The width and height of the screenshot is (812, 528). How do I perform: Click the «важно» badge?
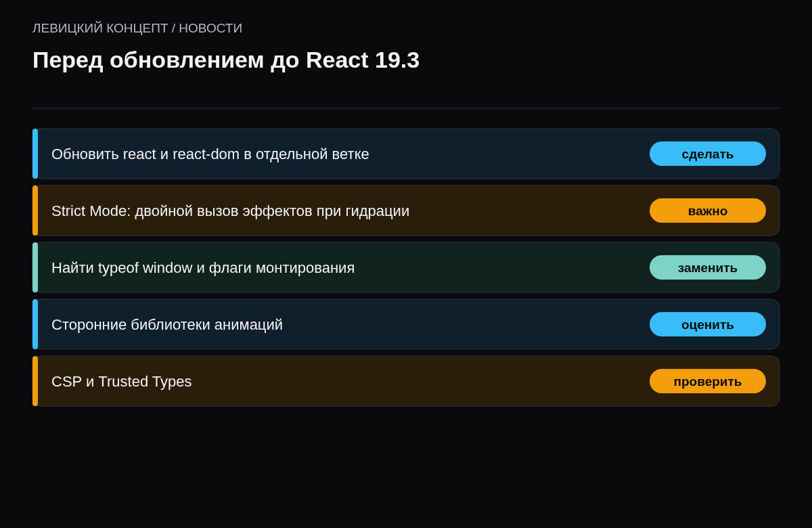click(x=708, y=211)
